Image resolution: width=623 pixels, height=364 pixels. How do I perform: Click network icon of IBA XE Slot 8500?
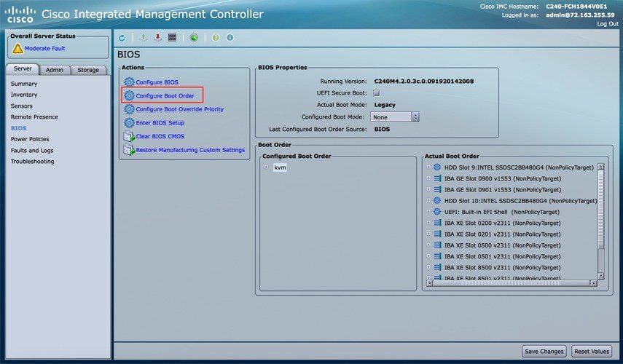point(437,268)
